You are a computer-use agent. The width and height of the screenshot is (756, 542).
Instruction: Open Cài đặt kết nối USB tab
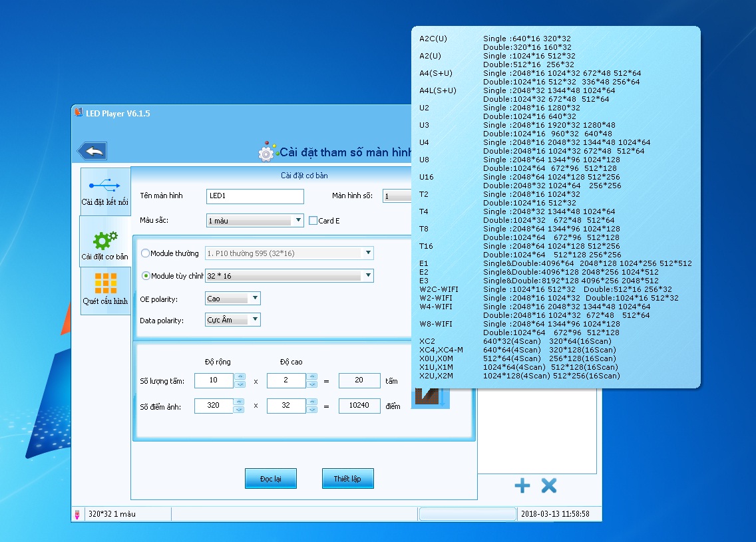pos(104,192)
